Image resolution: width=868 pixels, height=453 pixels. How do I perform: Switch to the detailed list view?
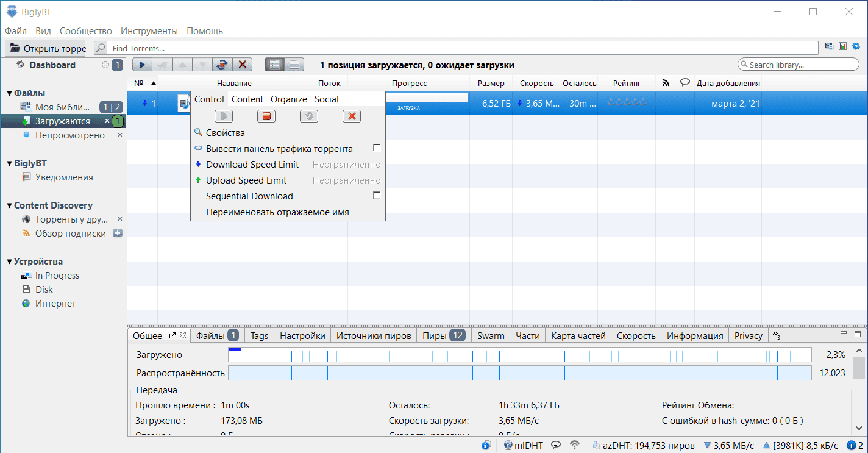pyautogui.click(x=275, y=64)
